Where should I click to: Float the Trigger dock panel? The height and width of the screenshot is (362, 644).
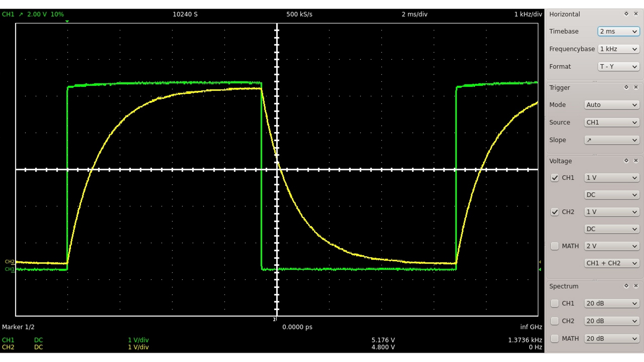pos(626,87)
